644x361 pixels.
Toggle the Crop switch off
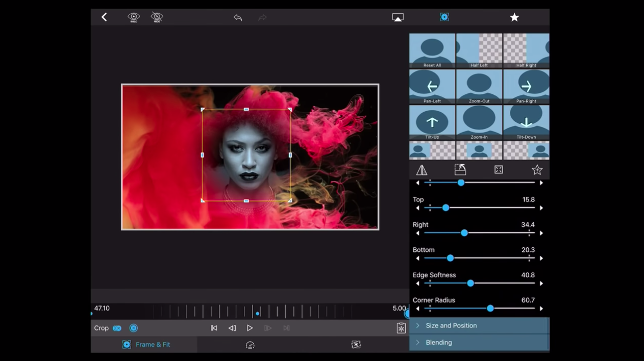click(x=117, y=328)
